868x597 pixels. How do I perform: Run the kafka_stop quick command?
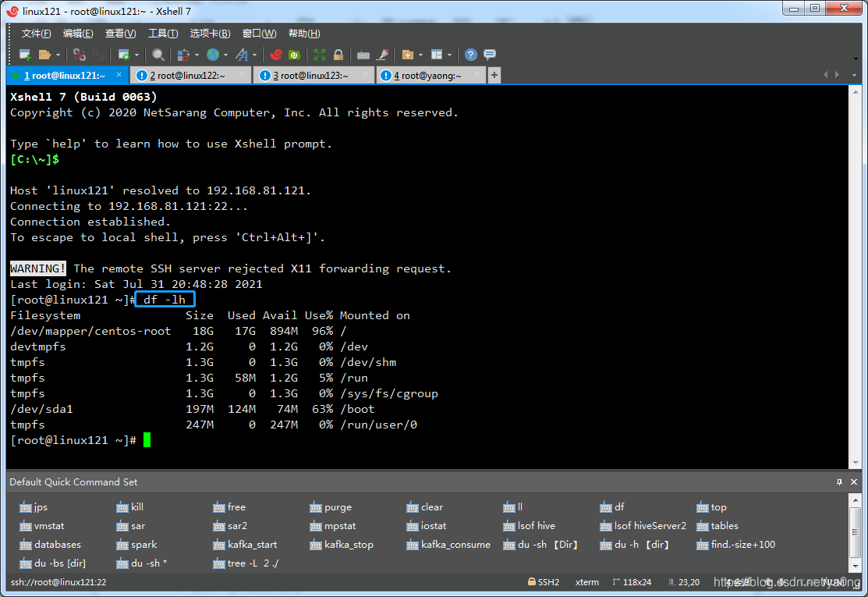[x=342, y=545]
